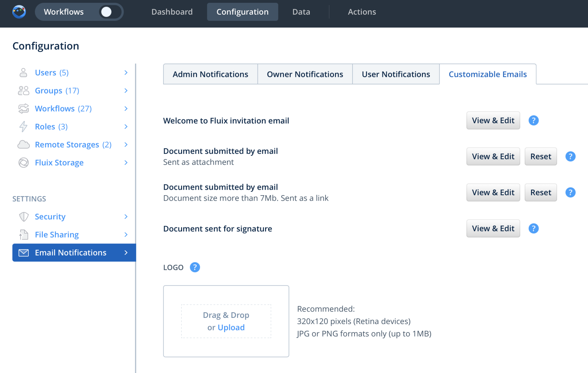Expand the File Sharing chevron
Image resolution: width=588 pixels, height=373 pixels.
(126, 235)
